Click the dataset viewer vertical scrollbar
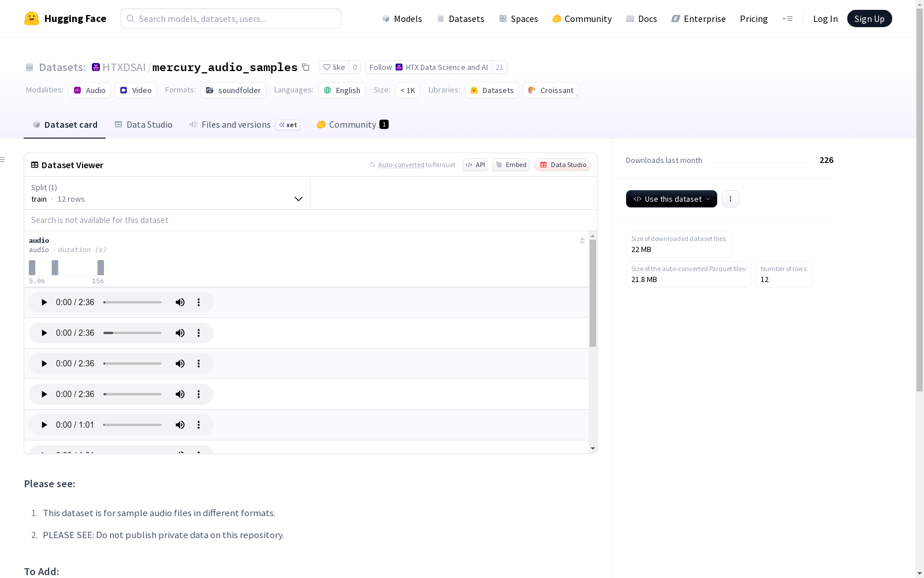Screen dimensions: 924x578 [593, 294]
